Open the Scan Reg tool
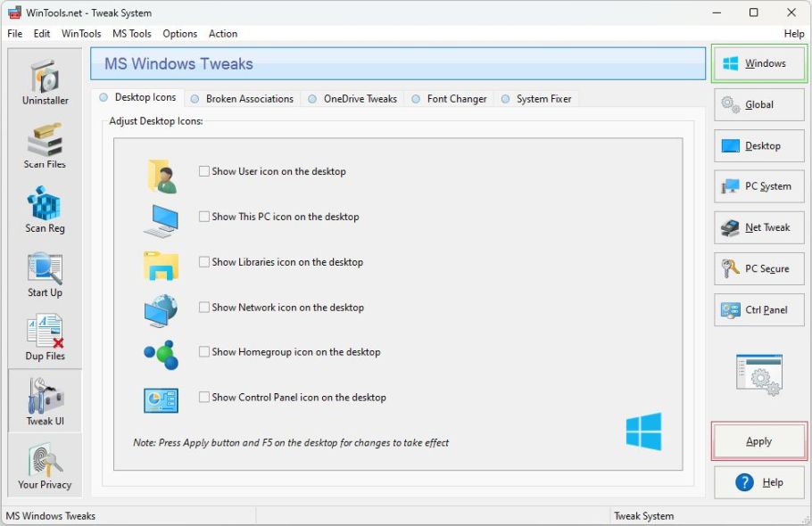This screenshot has width=812, height=526. (x=45, y=210)
